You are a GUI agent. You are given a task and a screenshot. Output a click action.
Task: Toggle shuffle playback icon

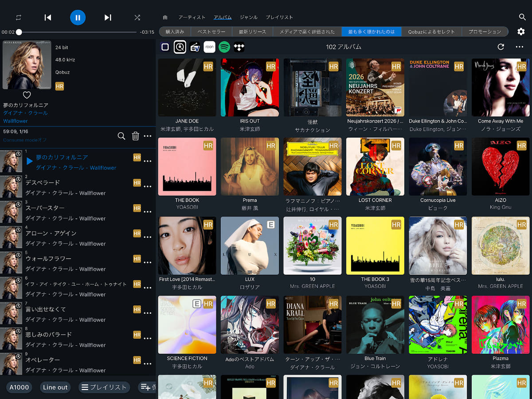tap(137, 17)
